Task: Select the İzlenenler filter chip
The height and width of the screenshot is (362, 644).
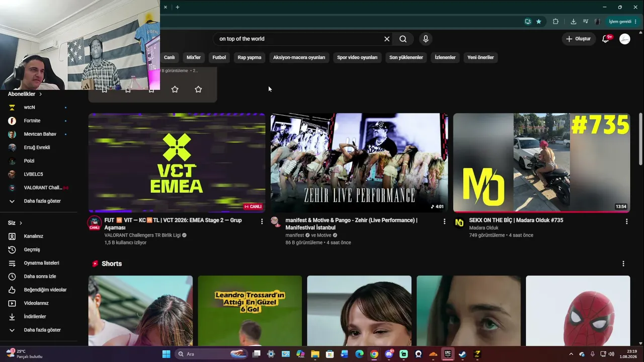Action: pos(445,57)
